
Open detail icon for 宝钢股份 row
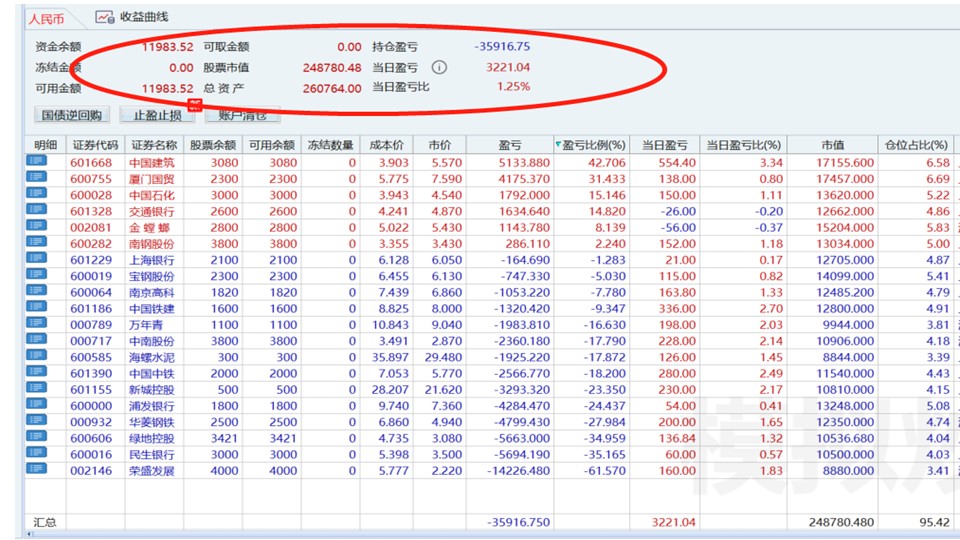coord(36,274)
